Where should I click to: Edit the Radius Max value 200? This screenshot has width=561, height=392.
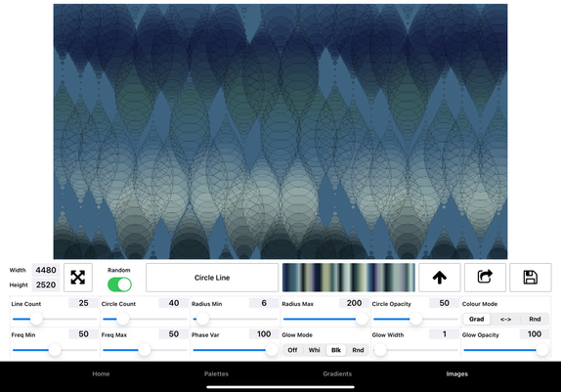point(354,303)
